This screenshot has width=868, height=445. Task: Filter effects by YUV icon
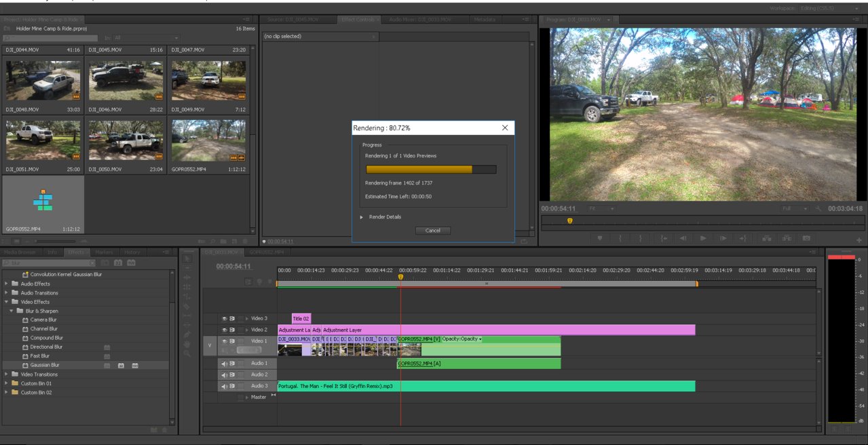pyautogui.click(x=131, y=263)
